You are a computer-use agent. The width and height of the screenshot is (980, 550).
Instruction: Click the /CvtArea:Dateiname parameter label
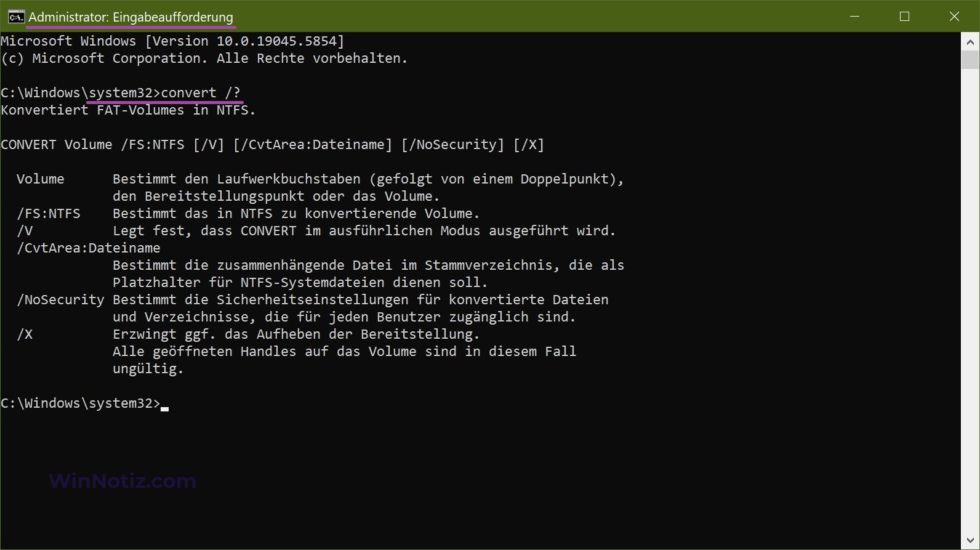tap(89, 248)
